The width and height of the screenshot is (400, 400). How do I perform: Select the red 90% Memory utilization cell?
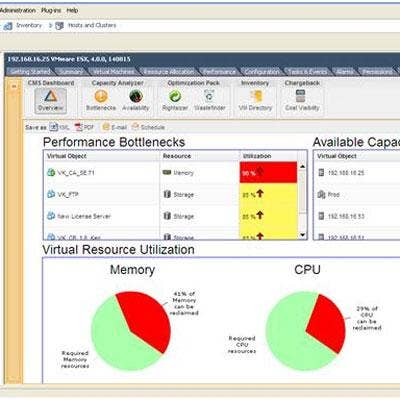(x=268, y=172)
